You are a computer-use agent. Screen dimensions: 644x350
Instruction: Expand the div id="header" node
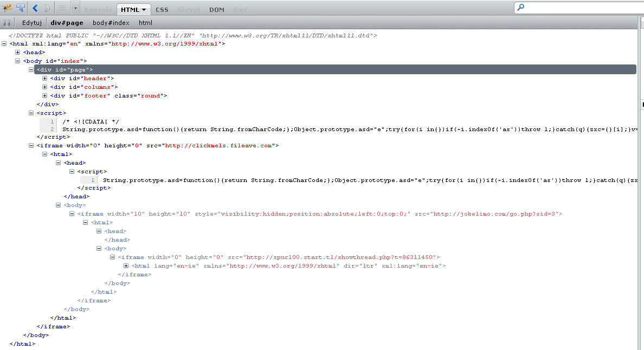45,78
